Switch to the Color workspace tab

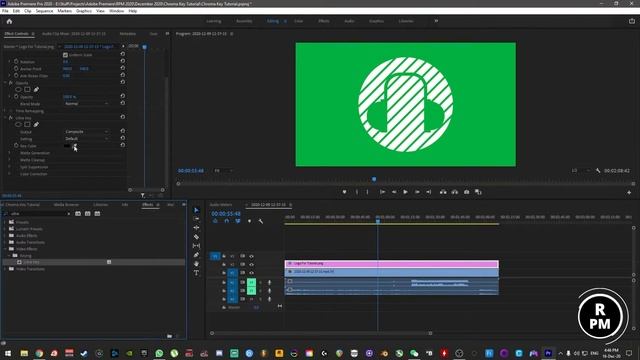click(298, 21)
